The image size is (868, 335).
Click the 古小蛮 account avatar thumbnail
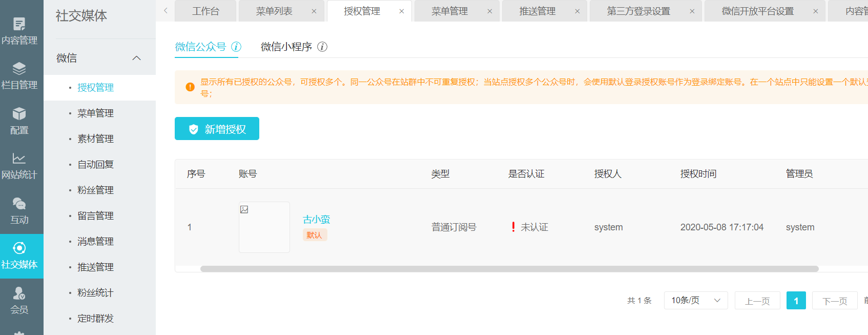(x=264, y=227)
